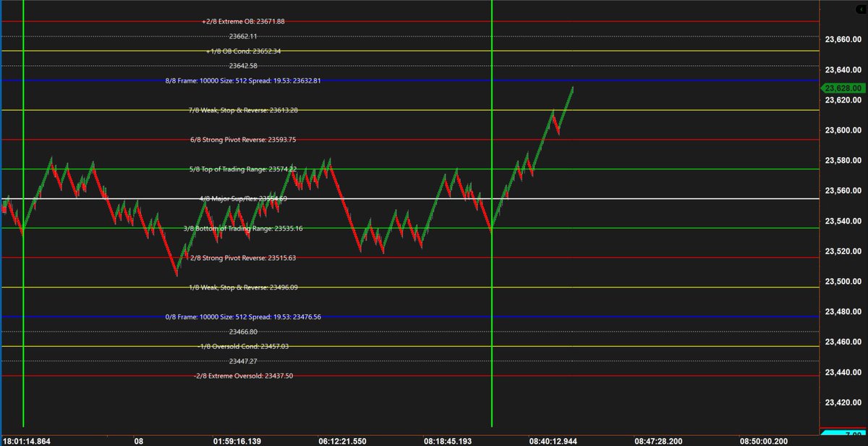Click the 08:47:28.200 time axis label
The image size is (868, 446).
point(660,439)
